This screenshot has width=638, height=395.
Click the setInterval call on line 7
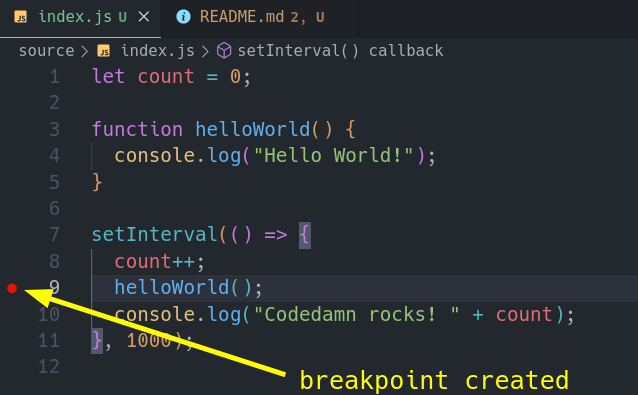155,235
